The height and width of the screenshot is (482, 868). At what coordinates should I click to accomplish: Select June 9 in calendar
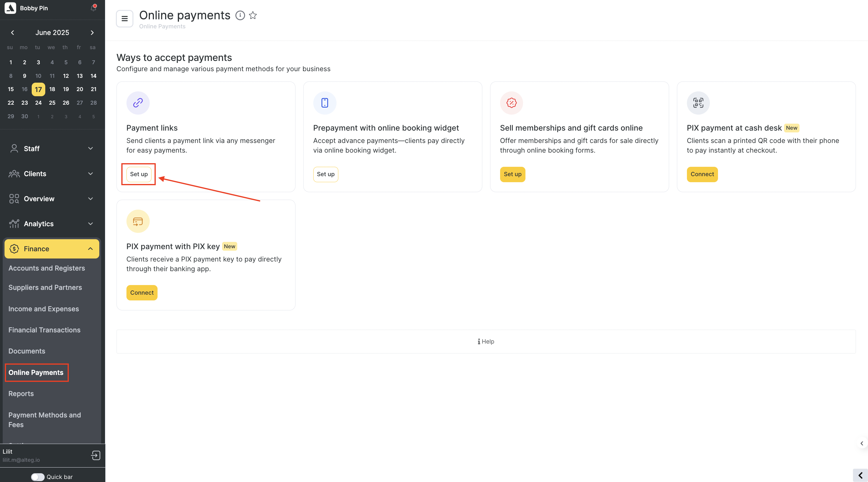pos(25,76)
